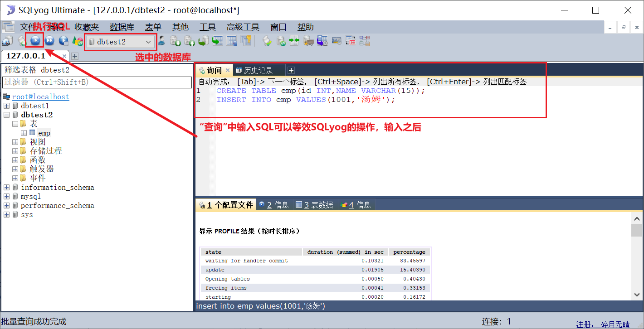Screen dimensions: 644x329
Task: Expand the 视图 folder
Action: click(x=15, y=142)
